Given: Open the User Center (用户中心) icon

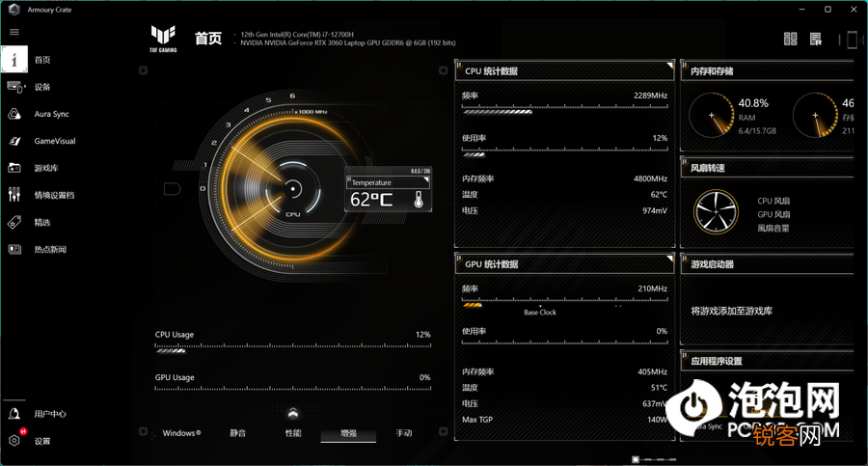Looking at the screenshot, I should [14, 414].
